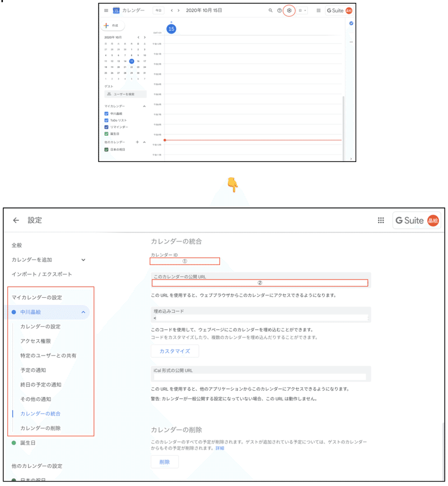
Task: Click the account avatar in the Calendar header
Action: click(349, 11)
